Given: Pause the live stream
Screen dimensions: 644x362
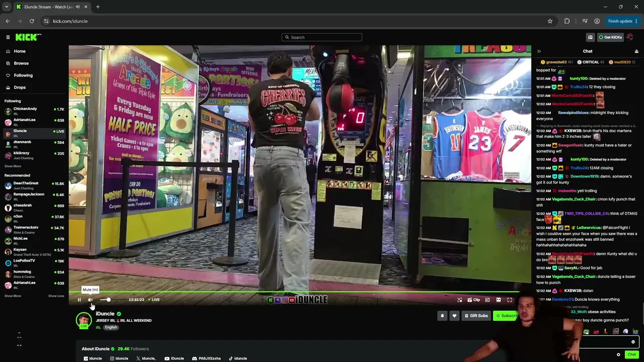Looking at the screenshot, I should coord(79,300).
